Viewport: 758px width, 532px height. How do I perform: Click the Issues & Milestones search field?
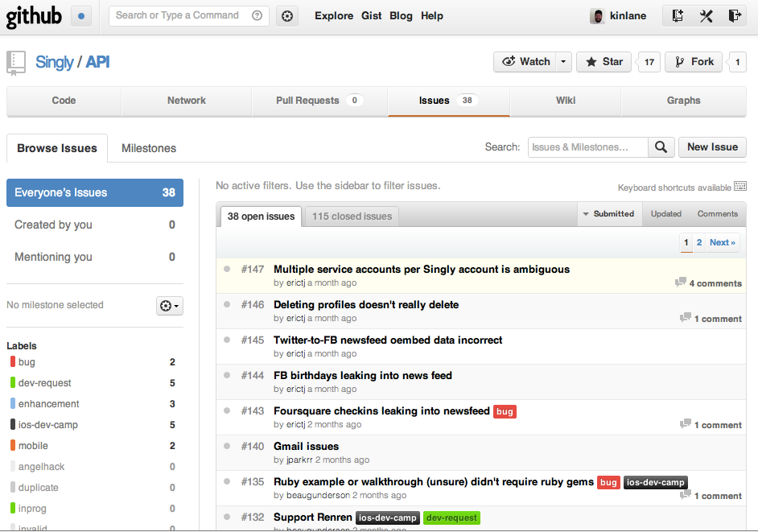[x=588, y=147]
